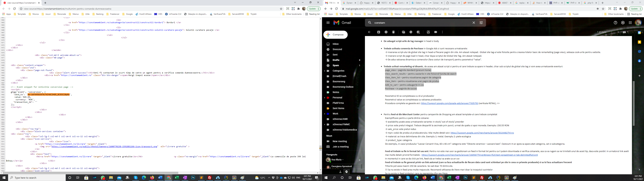Open Google Keep side panel
644x181 pixels.
point(639,42)
